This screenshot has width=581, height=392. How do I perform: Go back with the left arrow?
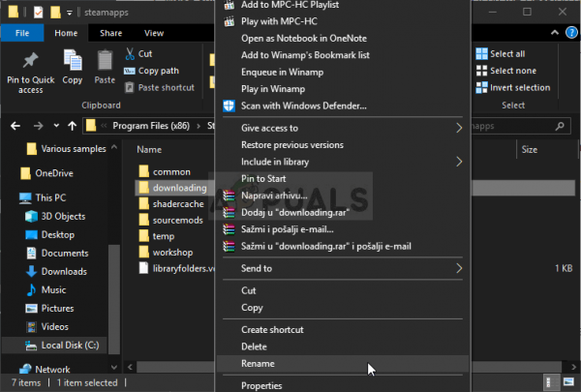click(15, 127)
